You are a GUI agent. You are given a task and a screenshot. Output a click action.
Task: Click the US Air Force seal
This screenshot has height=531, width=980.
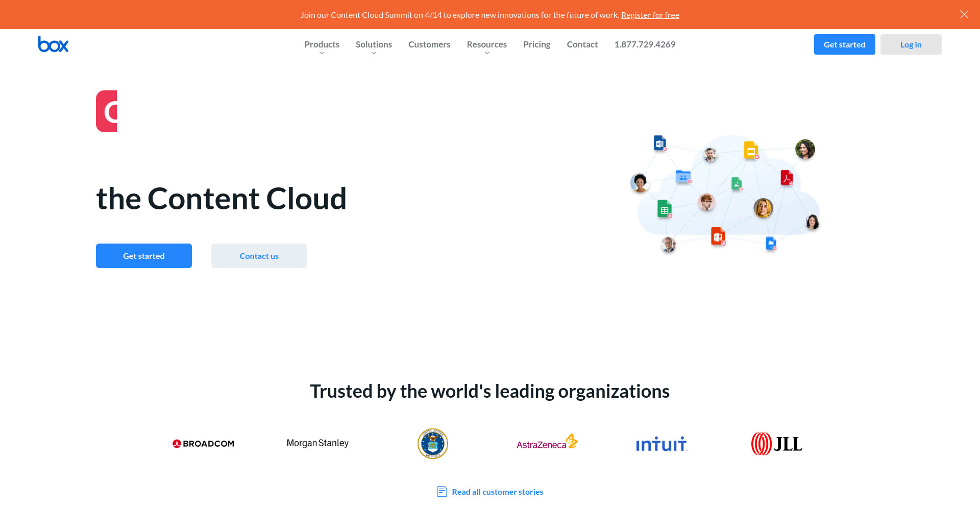click(432, 444)
